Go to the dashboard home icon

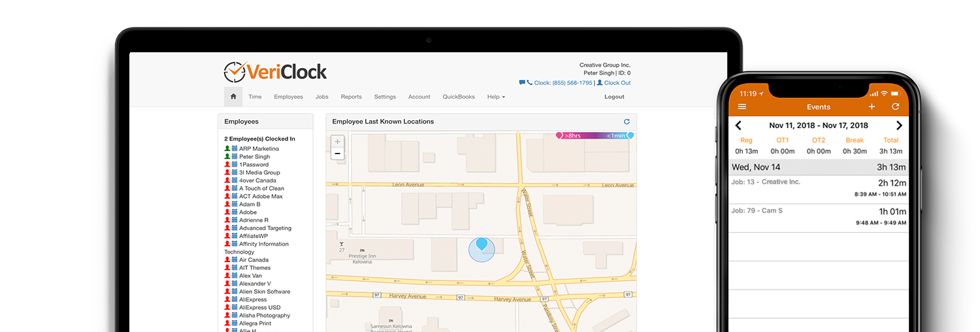(233, 97)
